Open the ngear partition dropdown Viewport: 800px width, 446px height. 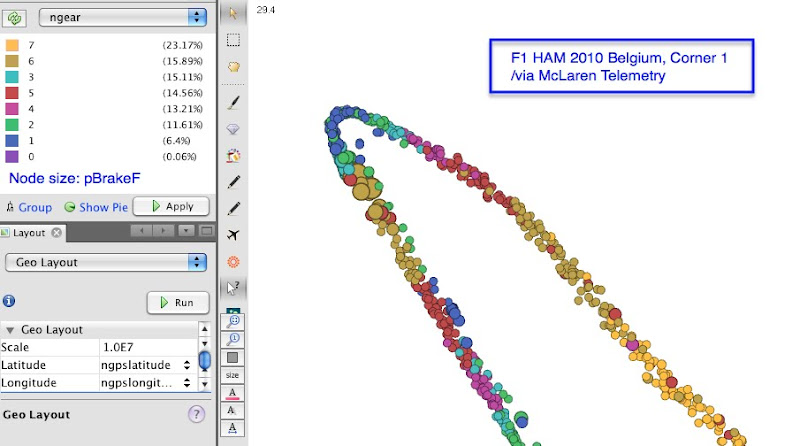tap(122, 17)
